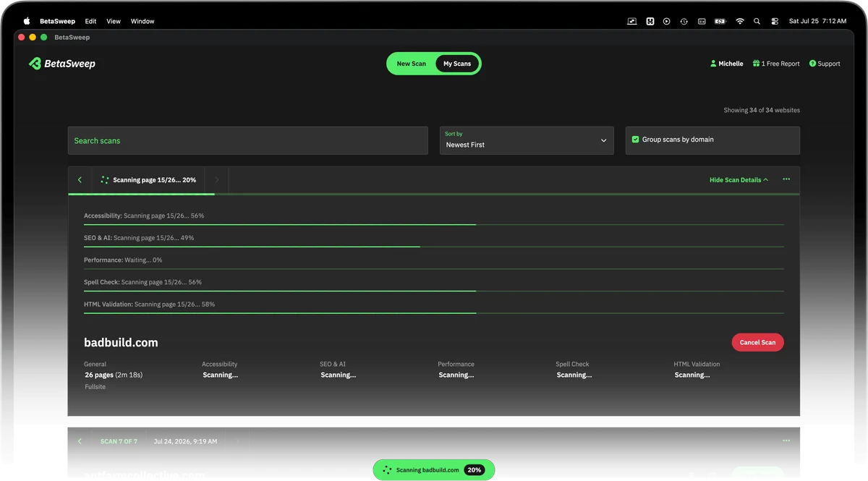Click the BetaSweep logo
This screenshot has width=868, height=481.
pos(62,64)
